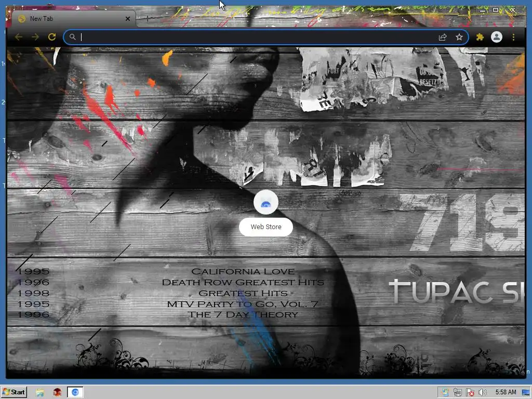Click the red taskbar application icon

[x=57, y=393]
